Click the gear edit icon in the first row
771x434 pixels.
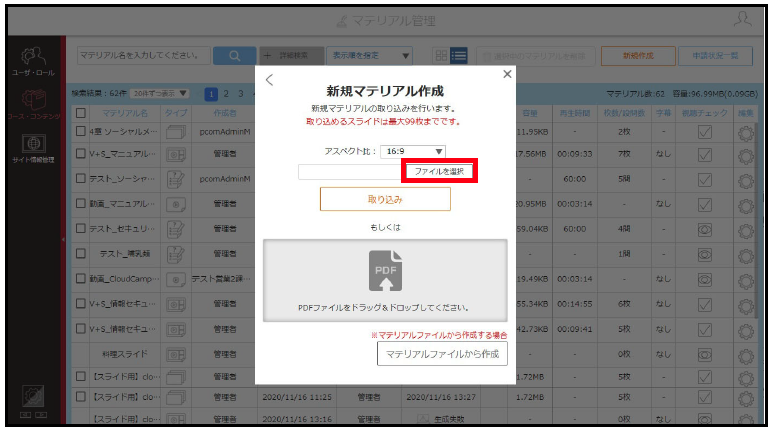(x=745, y=133)
